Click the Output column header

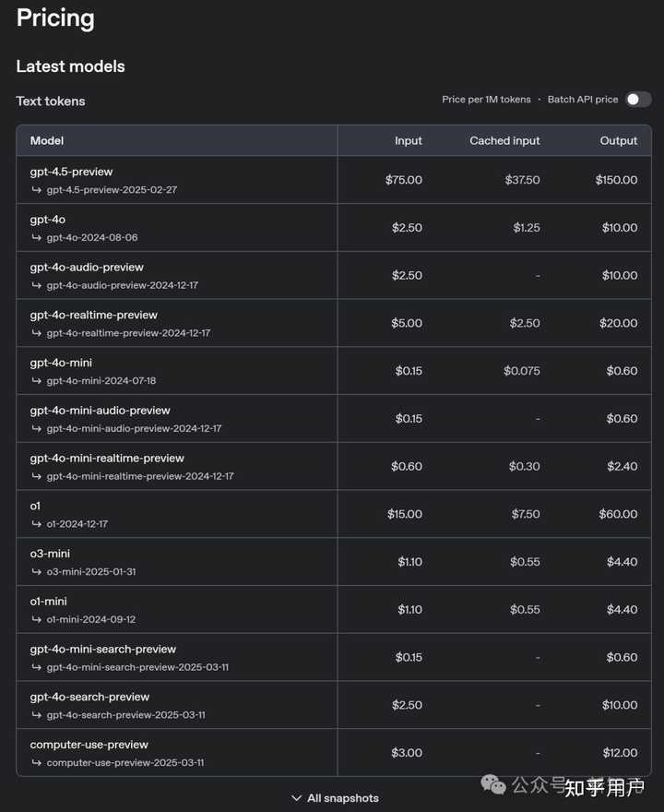[619, 140]
